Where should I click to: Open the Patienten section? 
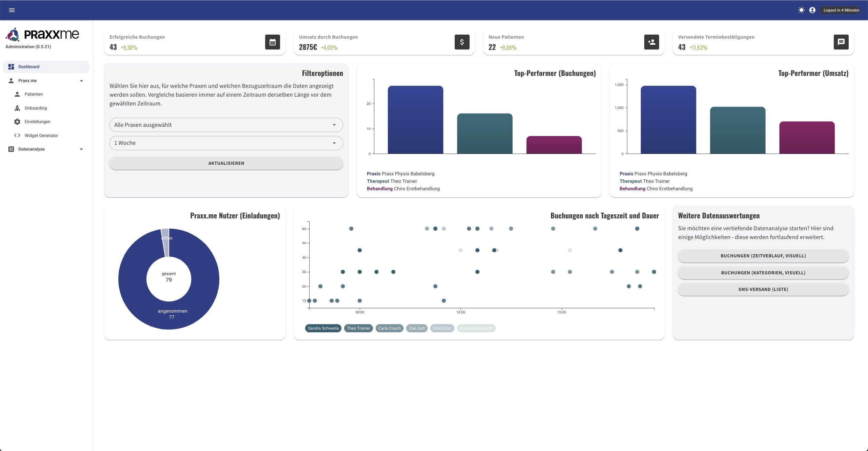point(34,94)
